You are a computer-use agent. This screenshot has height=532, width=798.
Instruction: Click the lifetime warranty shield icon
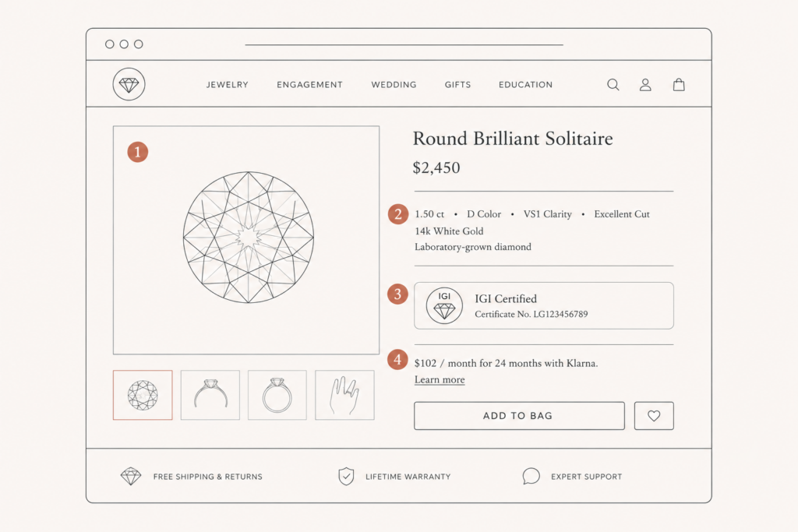346,476
